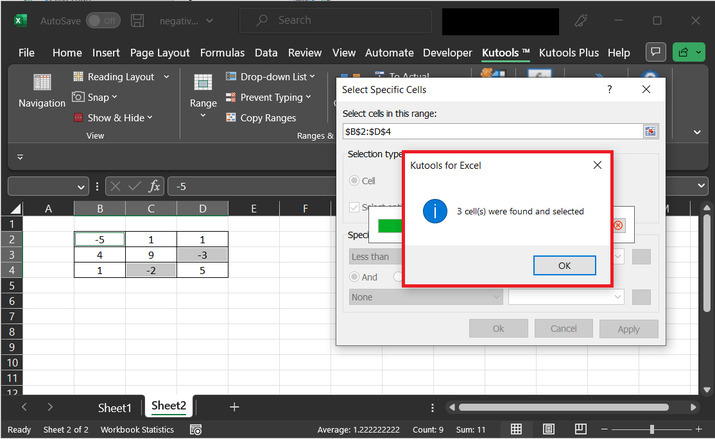Expand the Name Box dropdown arrow
715x439 pixels.
[82, 187]
